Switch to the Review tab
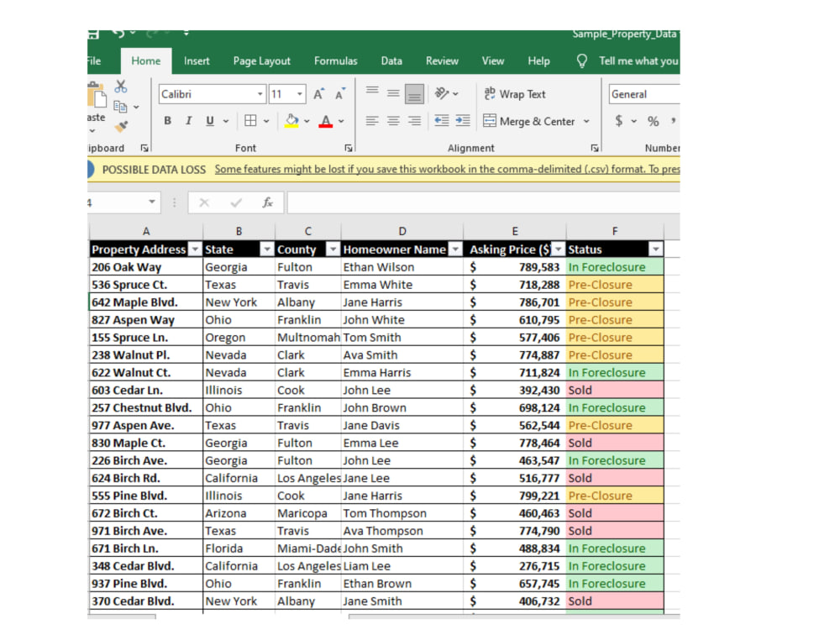The width and height of the screenshot is (840, 630). pos(442,61)
